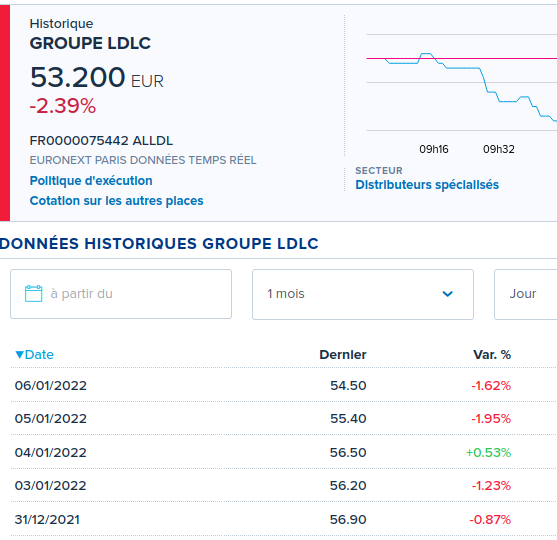Open the '1 mois' period dropdown
The width and height of the screenshot is (557, 540).
coord(363,294)
